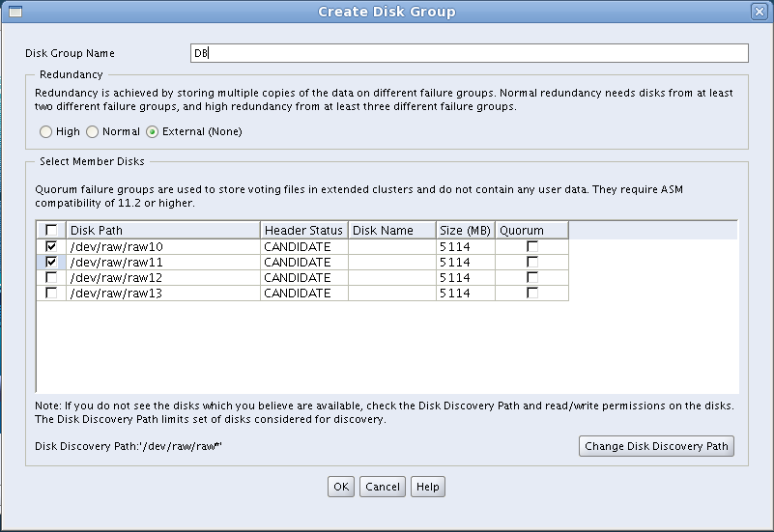This screenshot has height=532, width=774.
Task: Check the /dev/raw/raw13 disk checkbox
Action: (x=51, y=293)
